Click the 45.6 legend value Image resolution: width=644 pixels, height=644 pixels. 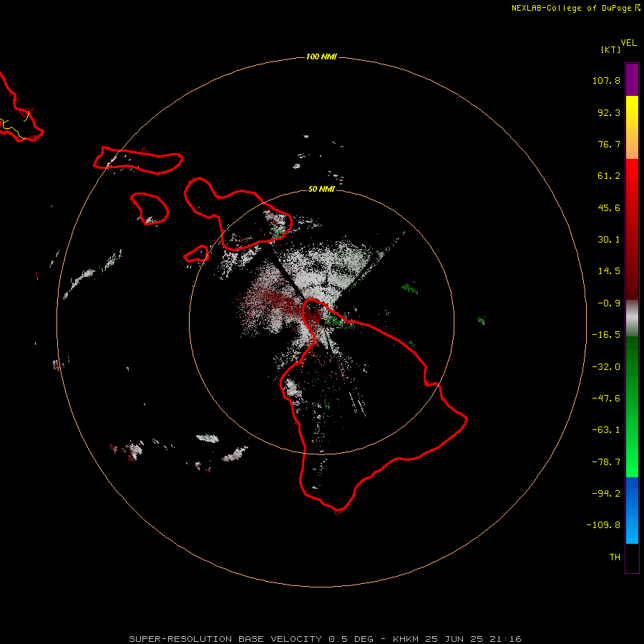[609, 208]
